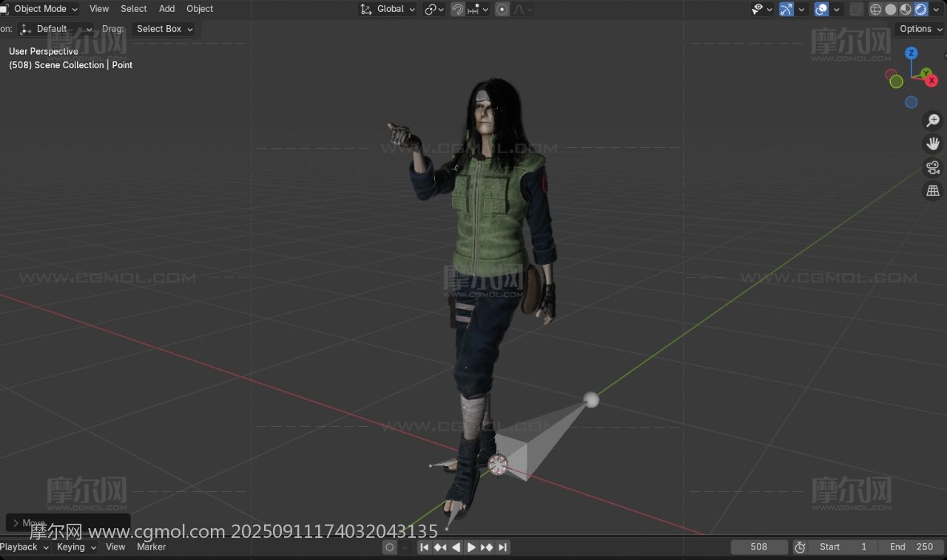The image size is (947, 560).
Task: Jump to the next keyframe
Action: 487,547
